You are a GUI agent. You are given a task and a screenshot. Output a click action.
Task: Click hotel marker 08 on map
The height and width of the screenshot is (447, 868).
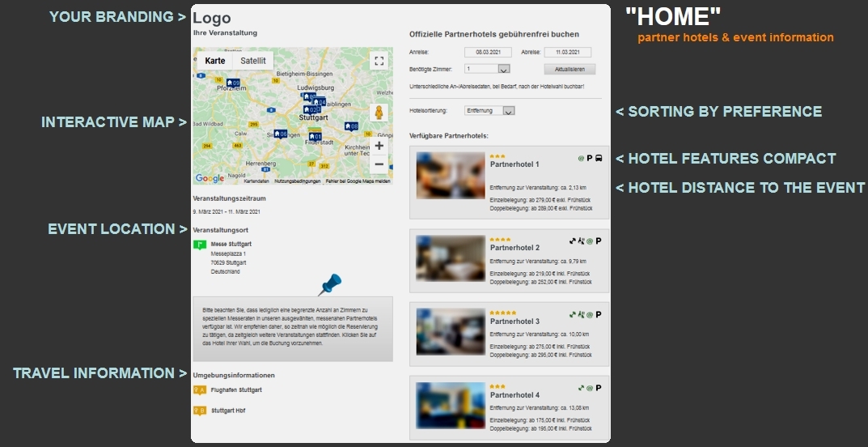(x=351, y=126)
